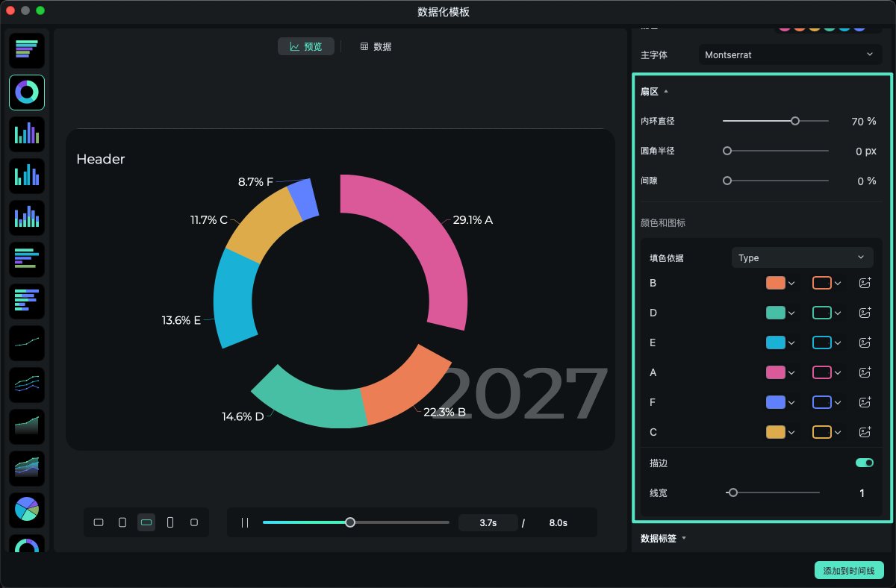Open the Type 填色依据 dropdown
The width and height of the screenshot is (896, 588).
[802, 257]
